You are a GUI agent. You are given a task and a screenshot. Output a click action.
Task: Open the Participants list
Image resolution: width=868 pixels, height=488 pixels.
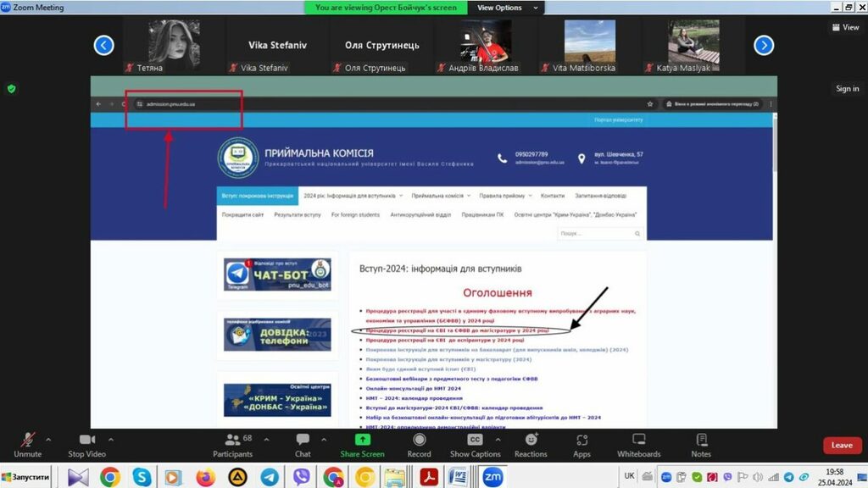(x=232, y=445)
